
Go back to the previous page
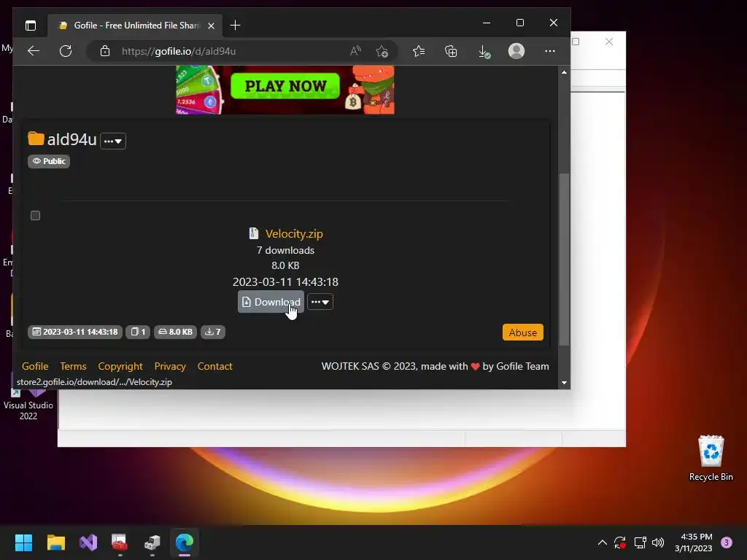click(x=34, y=51)
